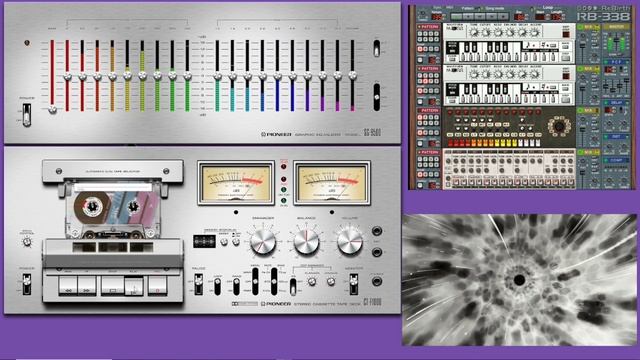Click the large knob left of Balance
Viewport: 640px width, 360px height.
click(x=263, y=241)
